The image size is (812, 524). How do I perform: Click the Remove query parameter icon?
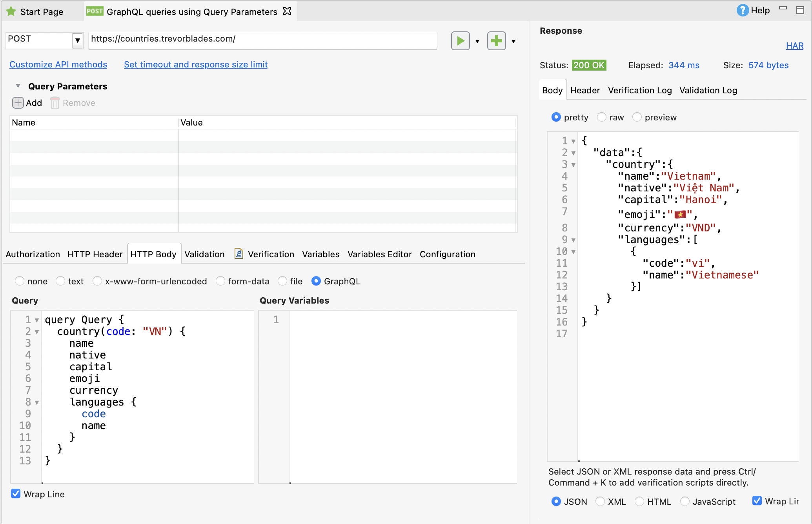click(x=56, y=103)
